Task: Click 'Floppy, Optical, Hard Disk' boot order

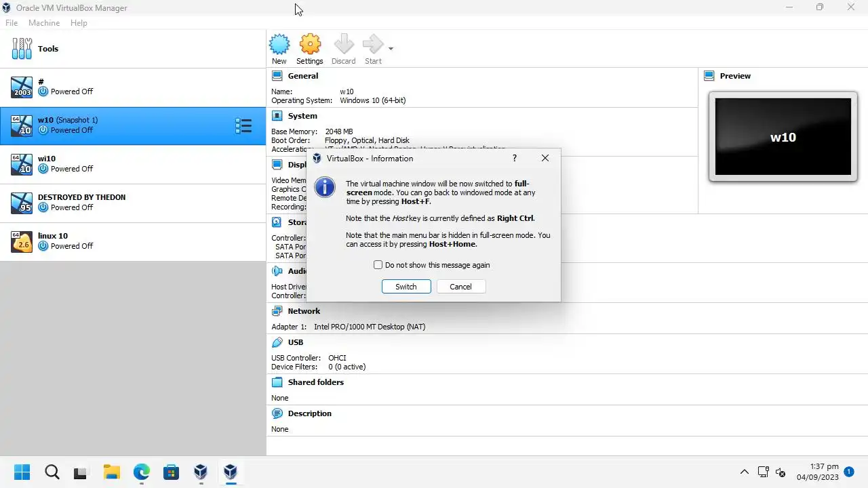Action: [x=367, y=140]
